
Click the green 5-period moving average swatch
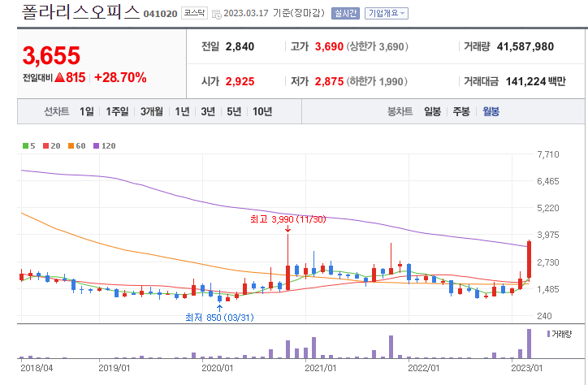[x=25, y=146]
